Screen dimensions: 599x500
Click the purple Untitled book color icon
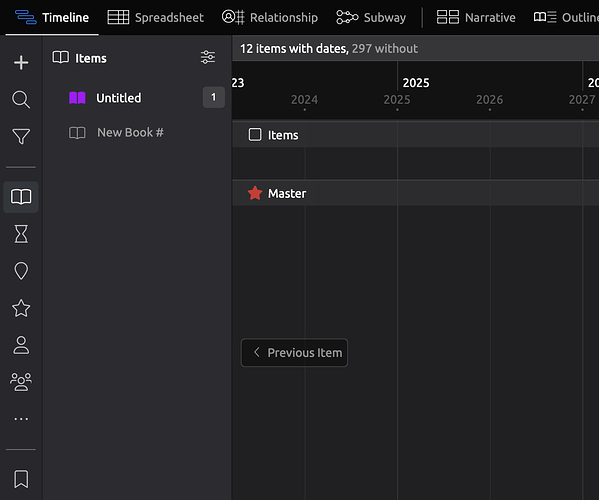pyautogui.click(x=77, y=98)
